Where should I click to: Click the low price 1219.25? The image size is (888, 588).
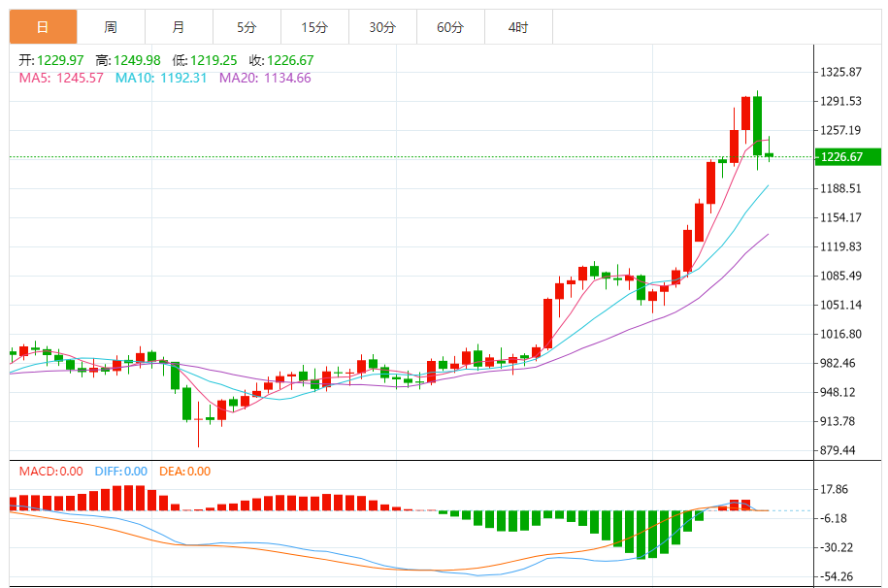pos(214,60)
